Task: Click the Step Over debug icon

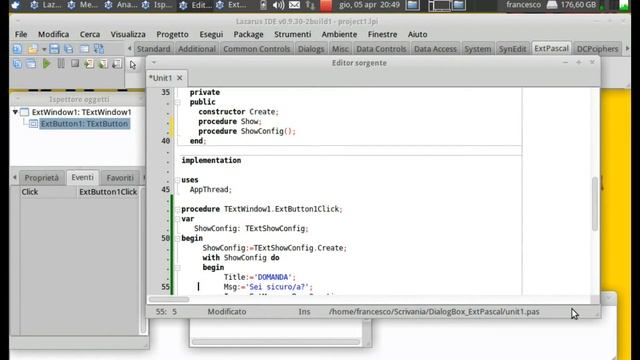Action: [103, 64]
